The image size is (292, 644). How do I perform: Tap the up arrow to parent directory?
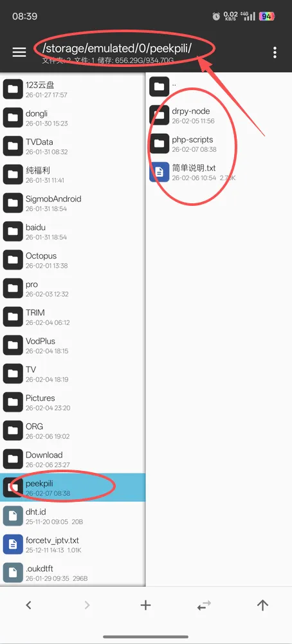click(x=262, y=605)
